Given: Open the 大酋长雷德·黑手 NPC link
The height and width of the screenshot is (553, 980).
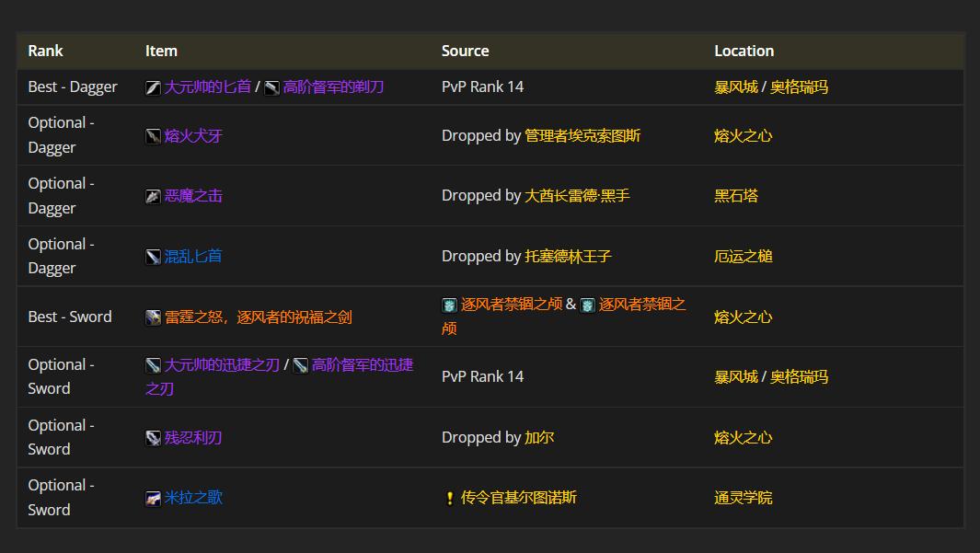Looking at the screenshot, I should (577, 196).
